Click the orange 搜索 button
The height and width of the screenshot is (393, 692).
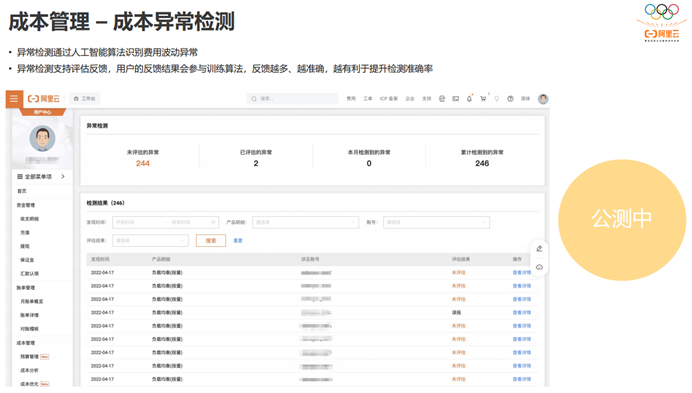pos(211,241)
